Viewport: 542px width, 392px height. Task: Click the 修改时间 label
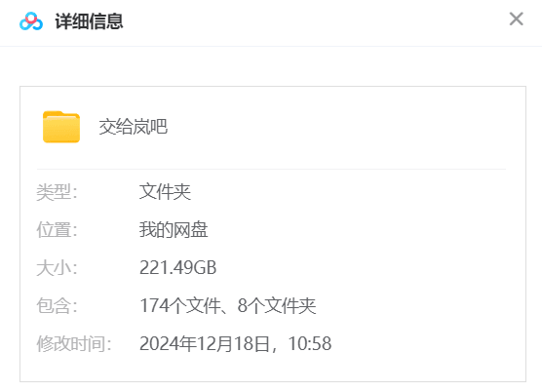(74, 344)
